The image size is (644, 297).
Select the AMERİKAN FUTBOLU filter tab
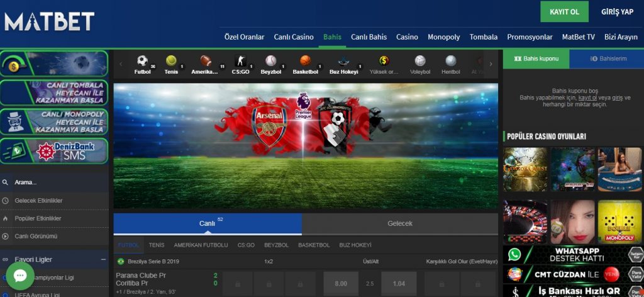pyautogui.click(x=201, y=245)
